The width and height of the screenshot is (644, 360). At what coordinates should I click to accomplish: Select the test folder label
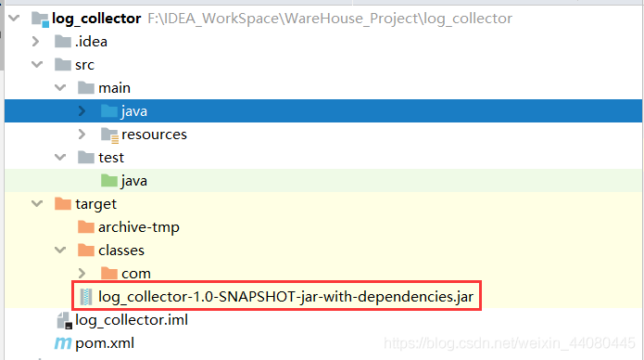[x=111, y=158]
